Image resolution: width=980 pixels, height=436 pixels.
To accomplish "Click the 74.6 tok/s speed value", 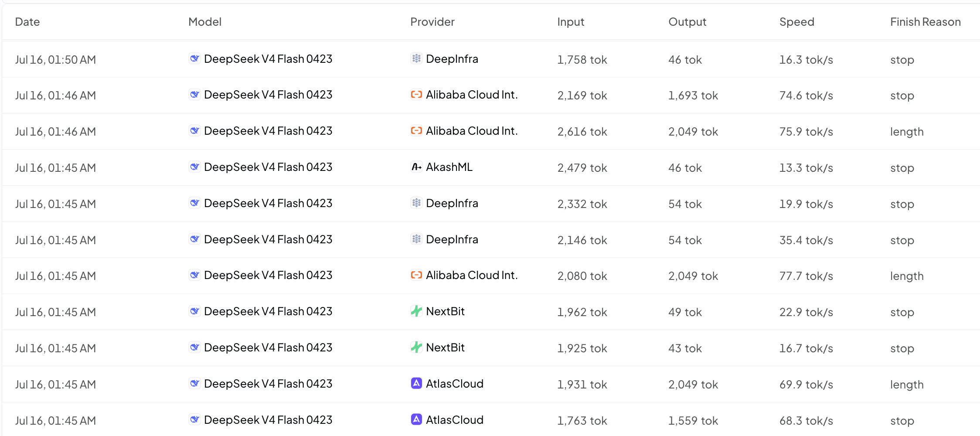I will 806,95.
